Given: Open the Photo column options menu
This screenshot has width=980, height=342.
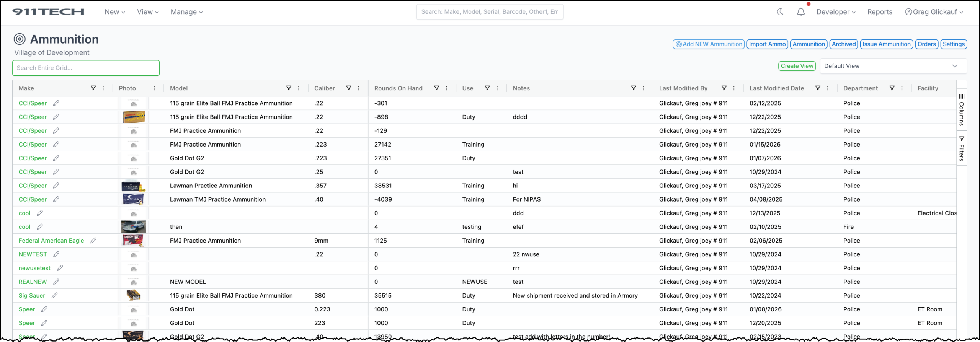Looking at the screenshot, I should click(154, 88).
